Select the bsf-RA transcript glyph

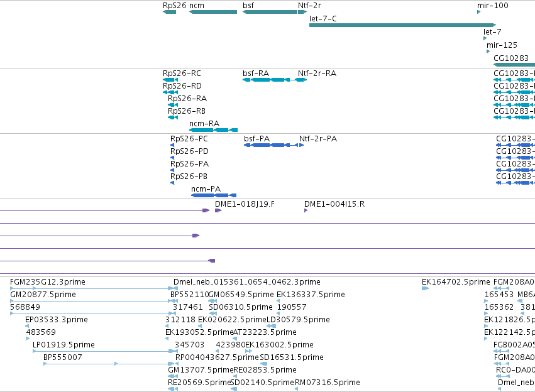click(270, 80)
